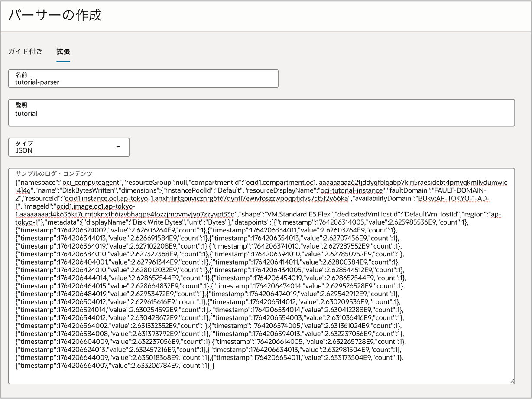Click the 名前 field containing tutorial-parser
Image resolution: width=532 pixels, height=399 pixels.
point(143,81)
